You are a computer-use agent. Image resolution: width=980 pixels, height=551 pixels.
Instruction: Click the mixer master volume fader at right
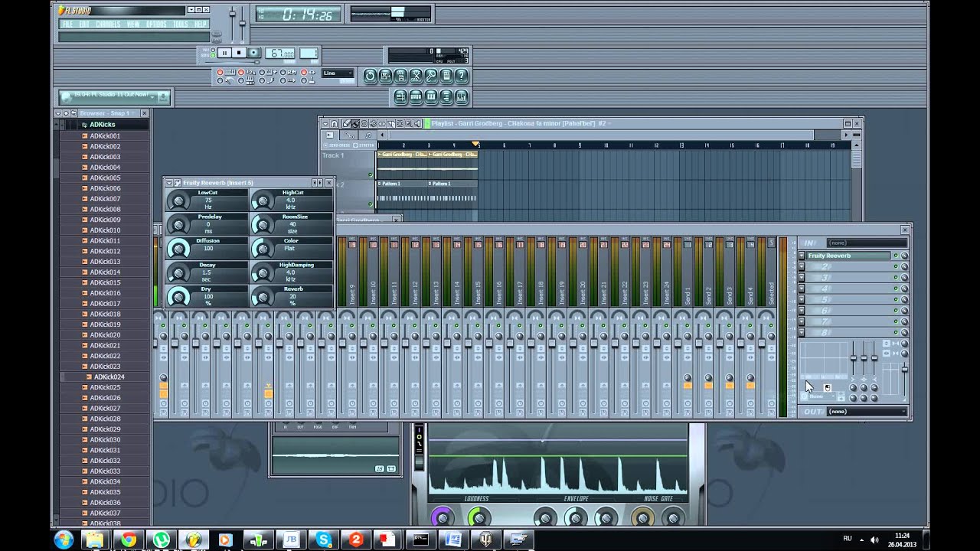click(x=905, y=370)
